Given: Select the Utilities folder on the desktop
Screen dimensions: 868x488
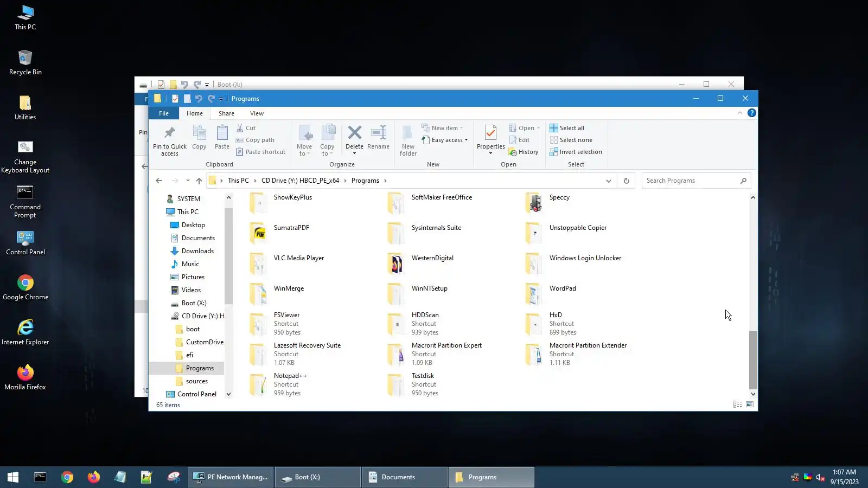Looking at the screenshot, I should point(25,108).
